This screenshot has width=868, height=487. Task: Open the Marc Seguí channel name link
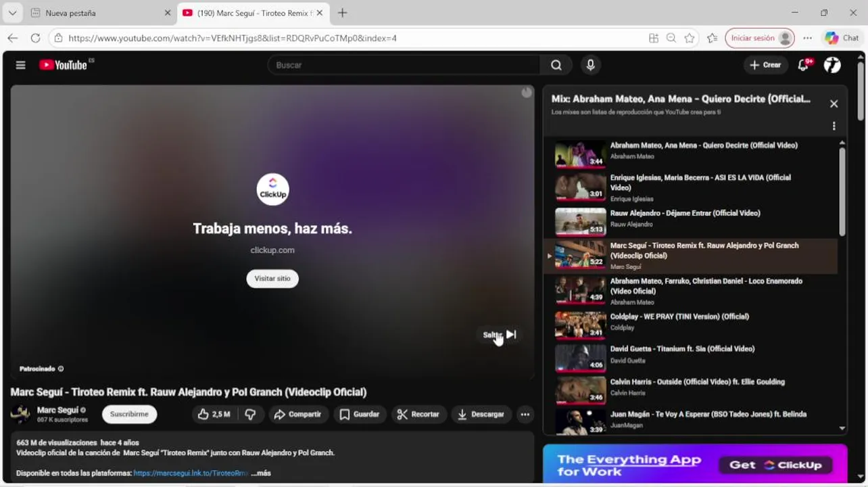click(57, 410)
